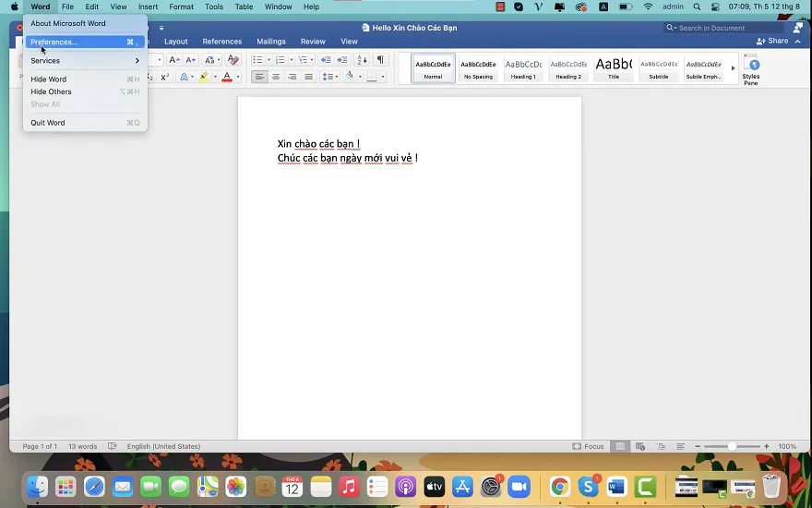
Task: Center align the text
Action: pos(276,77)
